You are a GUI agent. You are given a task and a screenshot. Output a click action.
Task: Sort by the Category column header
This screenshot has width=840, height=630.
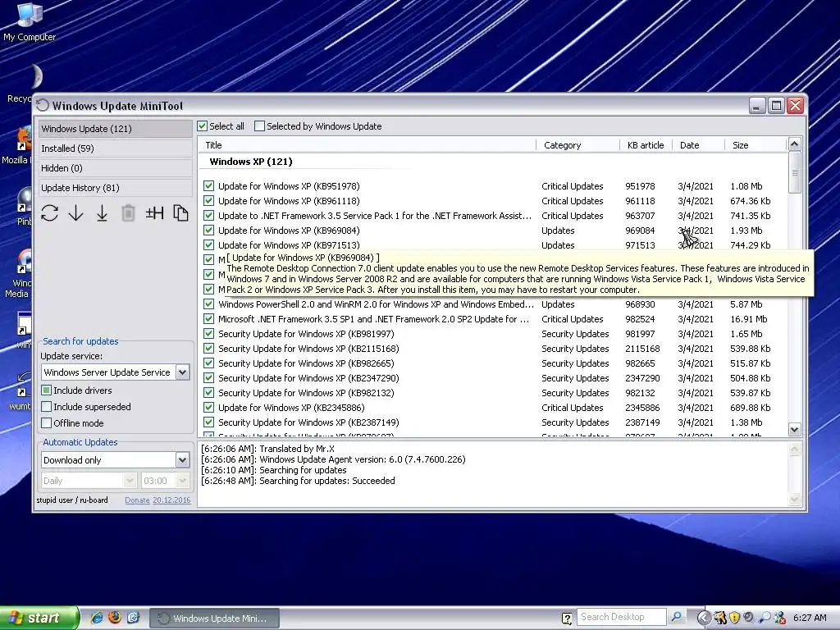[578, 144]
